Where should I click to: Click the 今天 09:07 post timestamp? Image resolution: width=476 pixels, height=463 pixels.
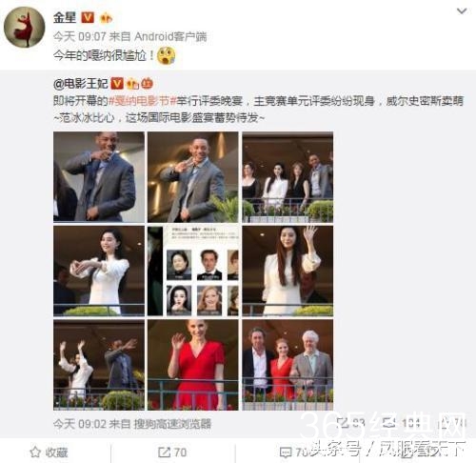79,37
